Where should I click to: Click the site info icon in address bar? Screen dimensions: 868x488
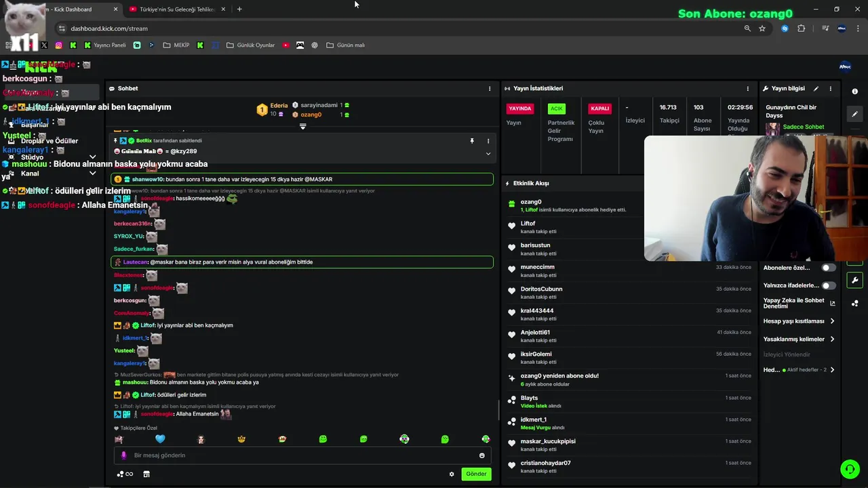(x=62, y=28)
